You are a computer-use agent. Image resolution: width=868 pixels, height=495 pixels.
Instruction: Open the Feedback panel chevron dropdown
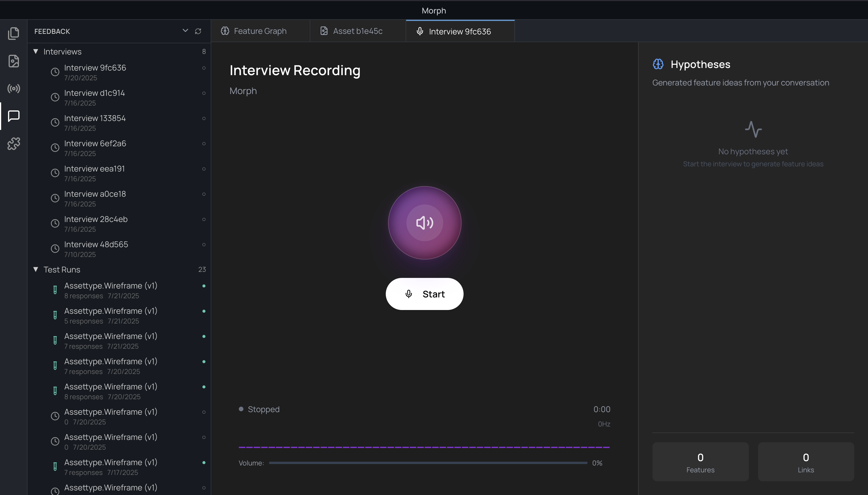pyautogui.click(x=185, y=31)
